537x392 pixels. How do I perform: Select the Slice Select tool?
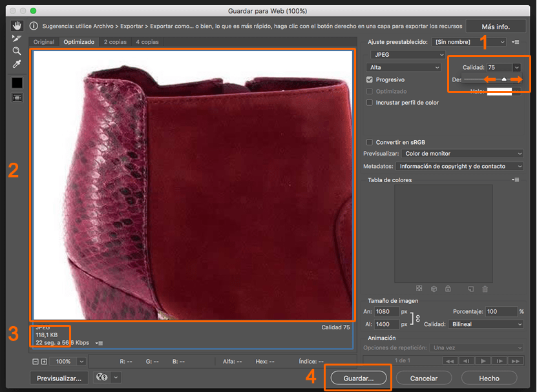(17, 39)
